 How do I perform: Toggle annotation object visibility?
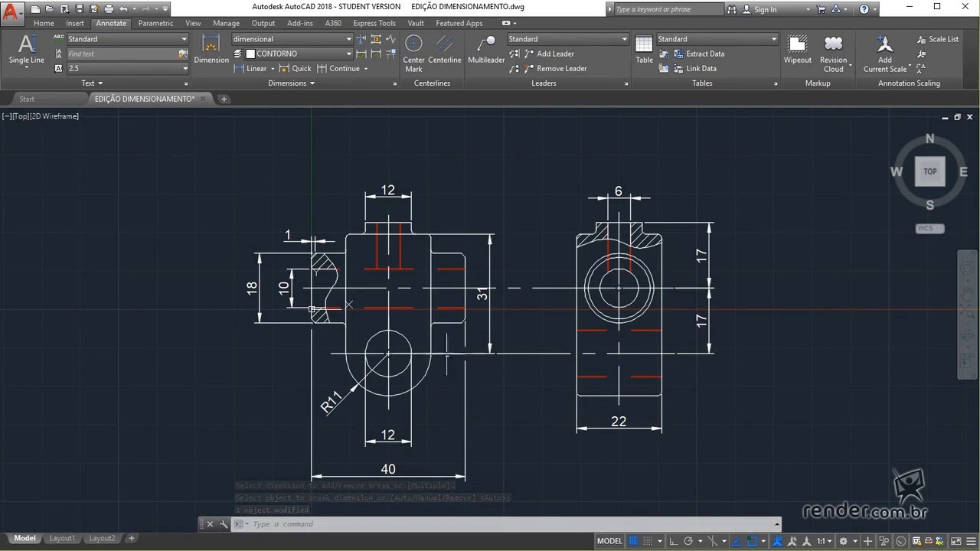click(x=777, y=541)
